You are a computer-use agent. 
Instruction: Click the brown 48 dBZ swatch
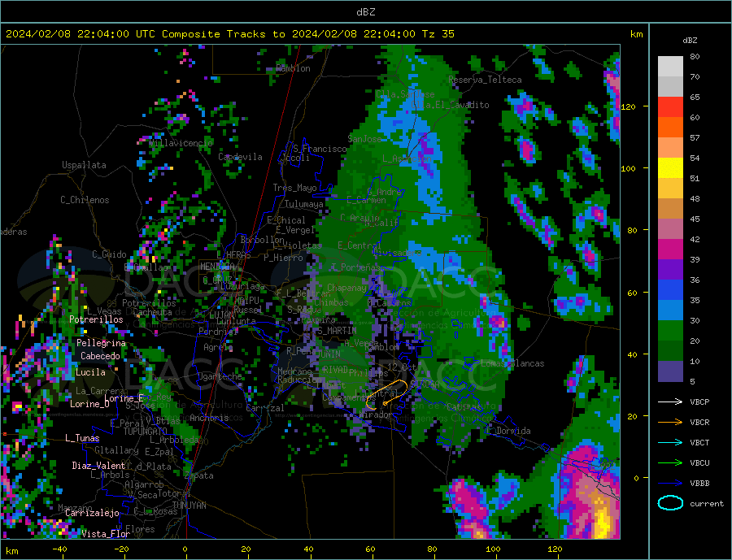coord(670,208)
